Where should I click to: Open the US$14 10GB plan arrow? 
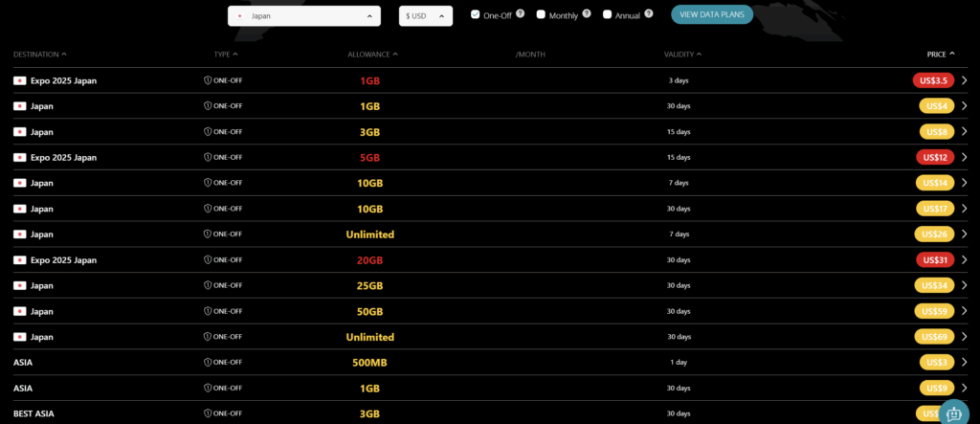pos(965,183)
